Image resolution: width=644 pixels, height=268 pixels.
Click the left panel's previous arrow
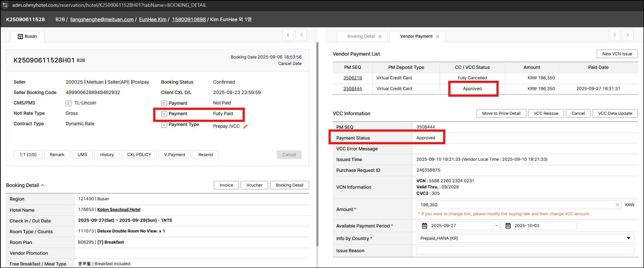(x=288, y=35)
